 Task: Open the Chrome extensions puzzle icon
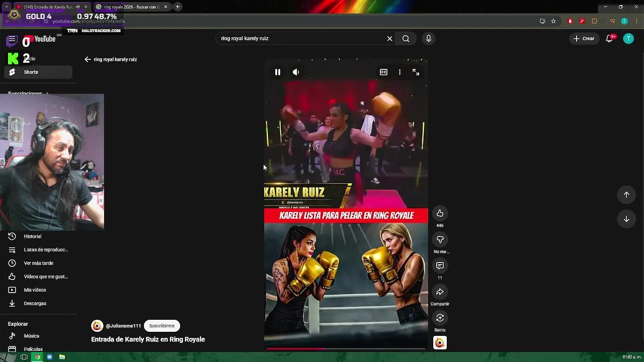(x=595, y=21)
